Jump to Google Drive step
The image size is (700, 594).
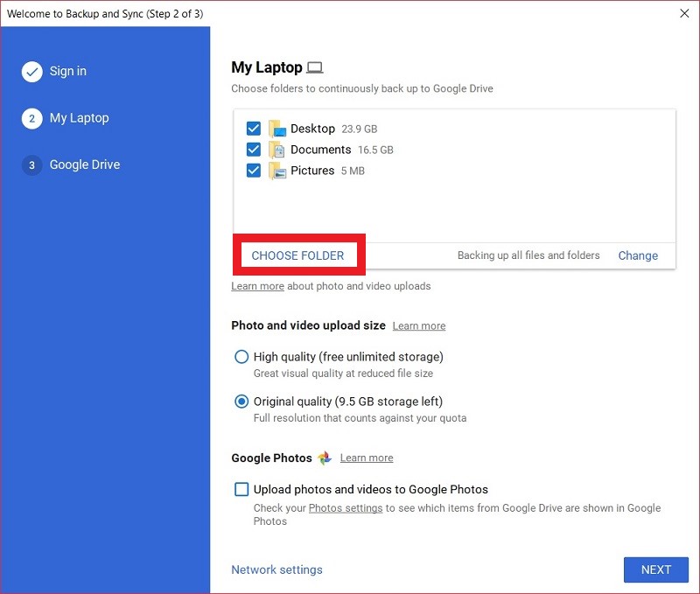pyautogui.click(x=85, y=164)
